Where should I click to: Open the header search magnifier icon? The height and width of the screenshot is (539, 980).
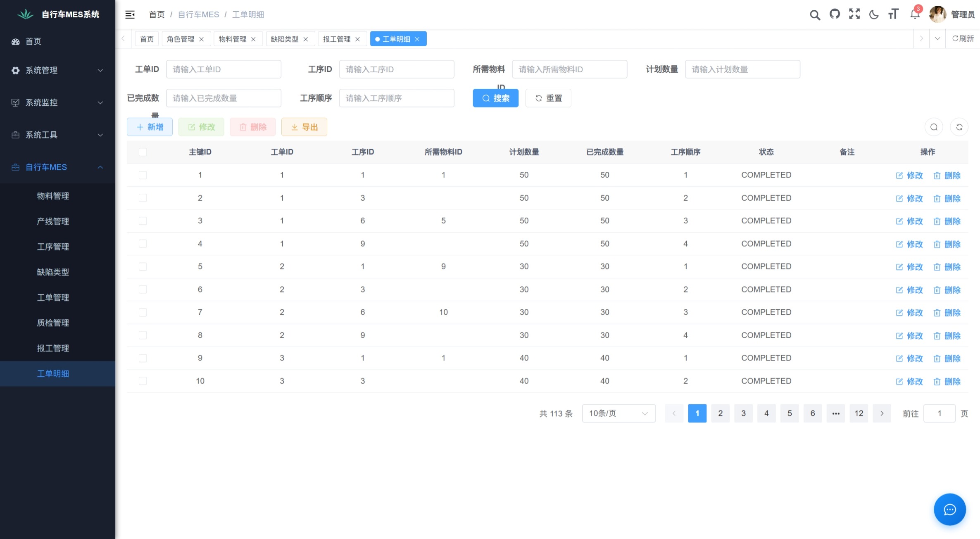click(815, 15)
